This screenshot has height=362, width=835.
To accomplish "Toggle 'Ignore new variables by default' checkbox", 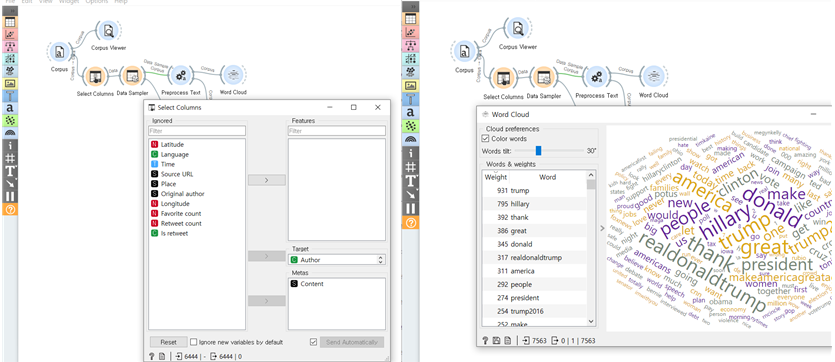I will point(194,342).
